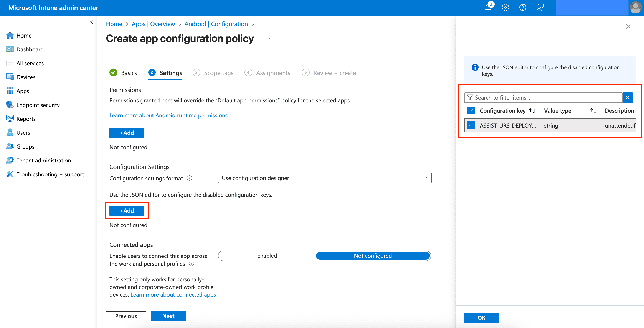Click the Search to filter items field

point(543,98)
